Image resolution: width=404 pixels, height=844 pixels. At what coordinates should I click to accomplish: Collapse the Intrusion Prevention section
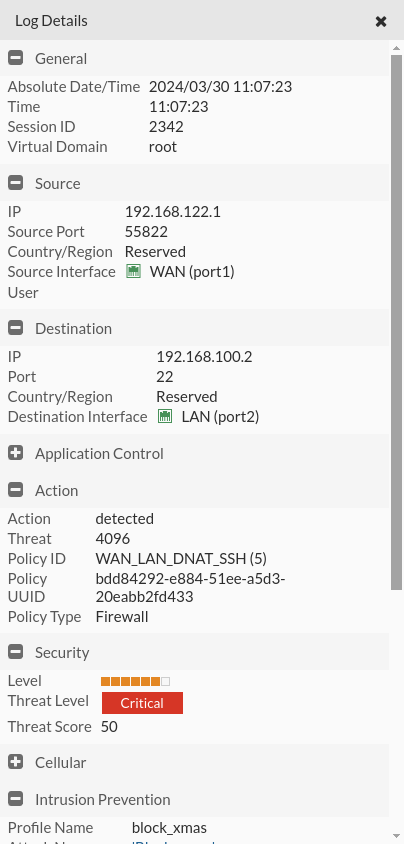click(16, 799)
